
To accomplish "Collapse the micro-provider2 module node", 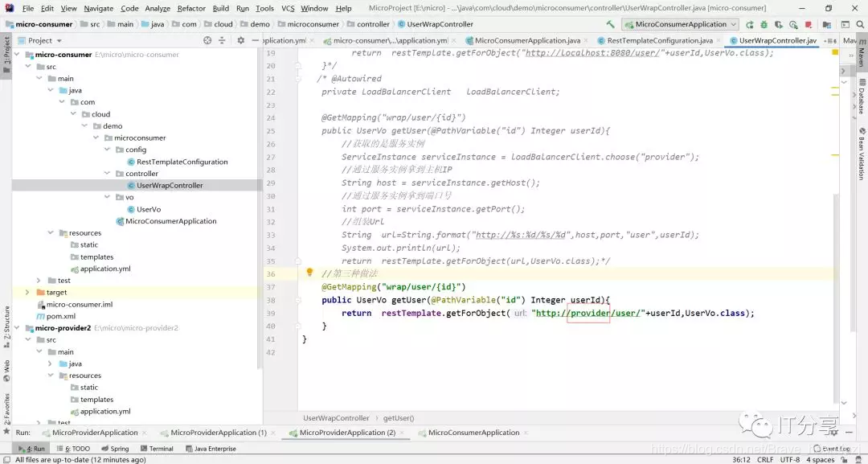I will pos(17,328).
